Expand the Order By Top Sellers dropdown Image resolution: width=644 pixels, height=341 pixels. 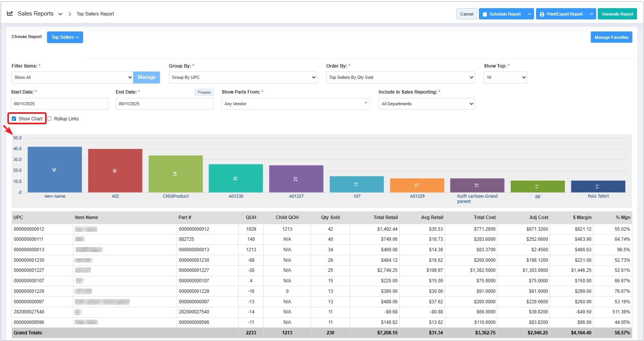(x=400, y=77)
